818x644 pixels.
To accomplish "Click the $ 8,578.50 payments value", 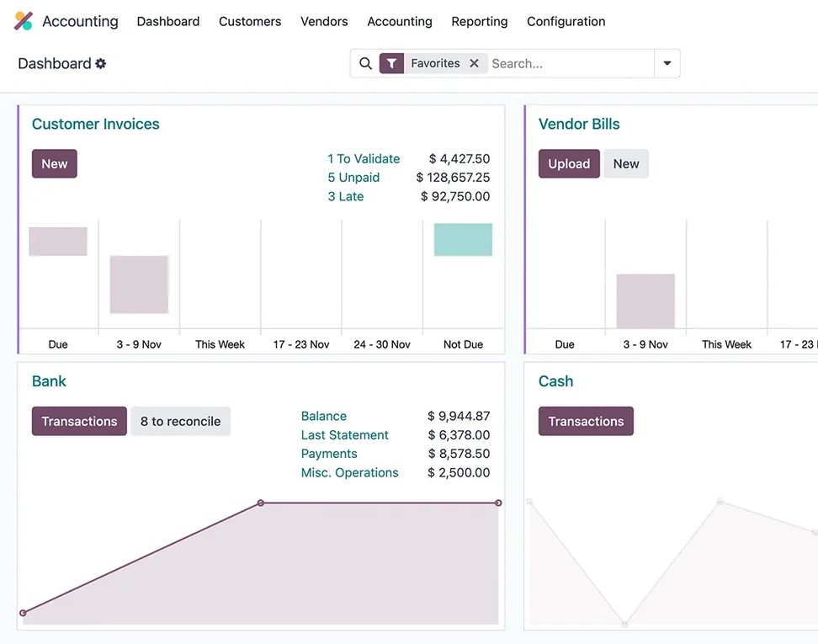I will point(459,454).
